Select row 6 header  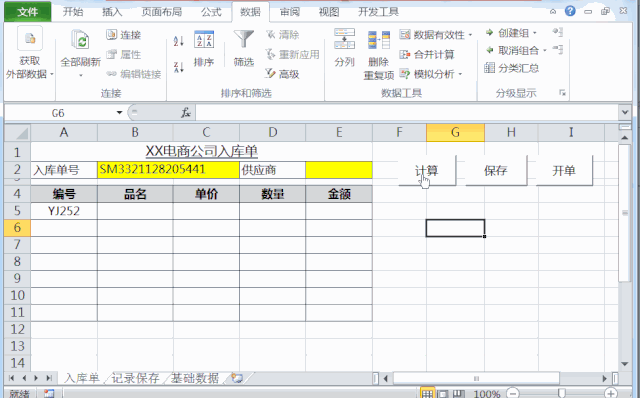(x=17, y=228)
